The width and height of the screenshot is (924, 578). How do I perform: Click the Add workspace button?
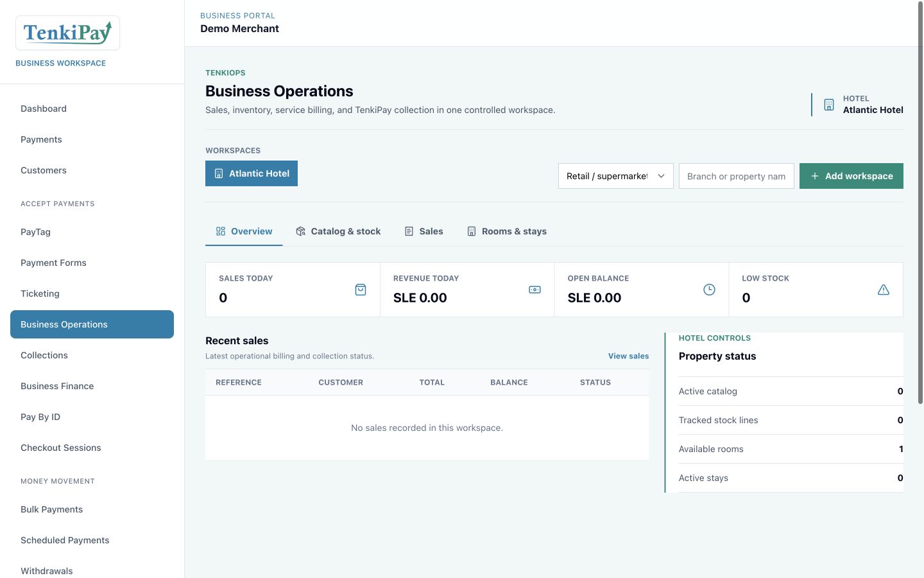click(x=851, y=176)
